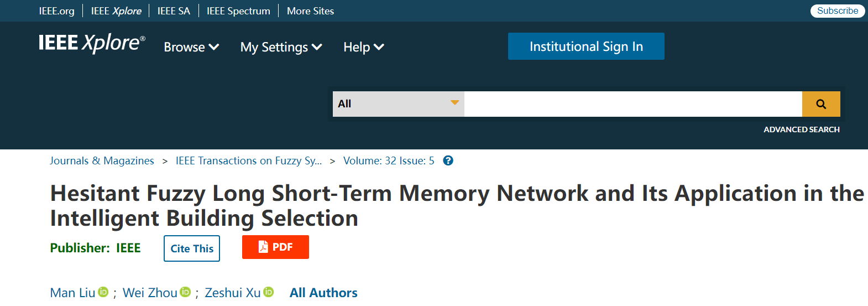
Task: Open the Advanced Search link
Action: 801,129
